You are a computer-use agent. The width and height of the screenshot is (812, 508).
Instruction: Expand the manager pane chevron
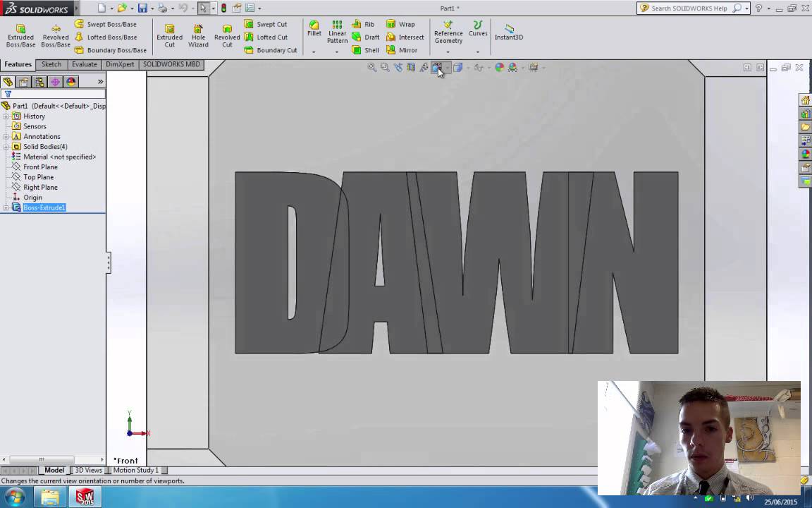click(x=101, y=82)
